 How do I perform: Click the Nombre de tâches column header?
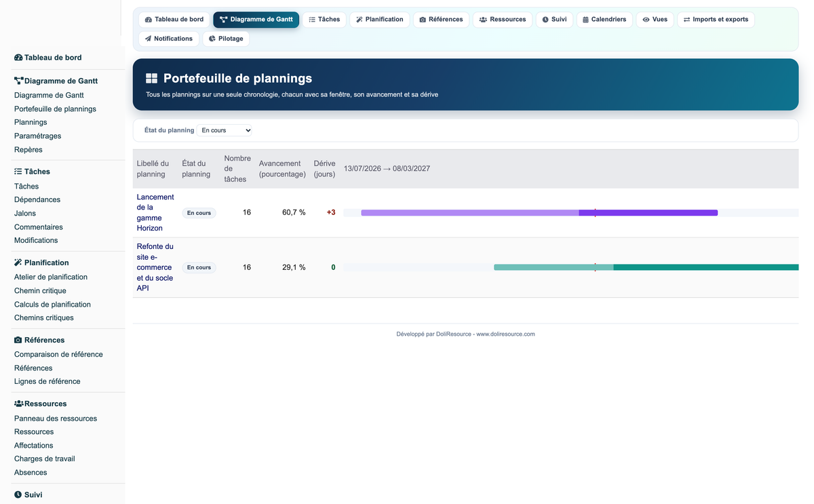tap(237, 169)
